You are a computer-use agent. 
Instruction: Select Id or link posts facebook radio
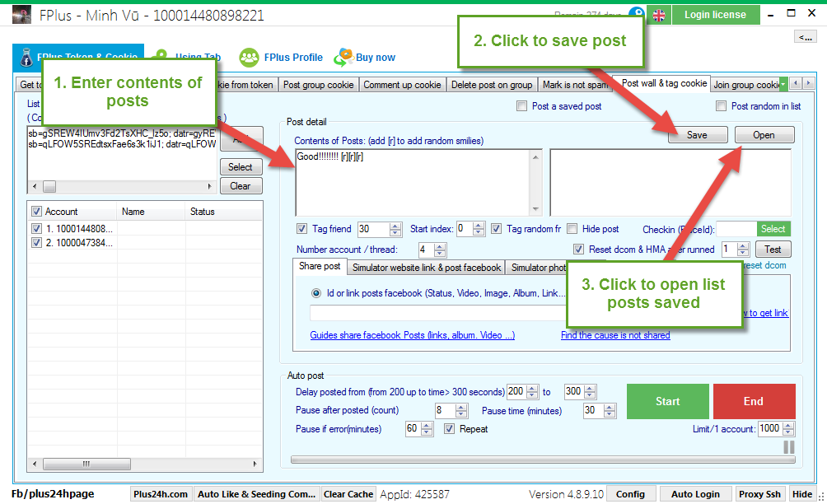(316, 293)
